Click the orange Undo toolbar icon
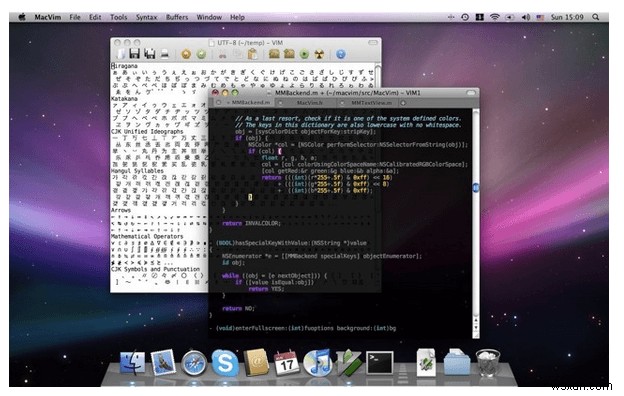624x396 pixels. [x=186, y=54]
